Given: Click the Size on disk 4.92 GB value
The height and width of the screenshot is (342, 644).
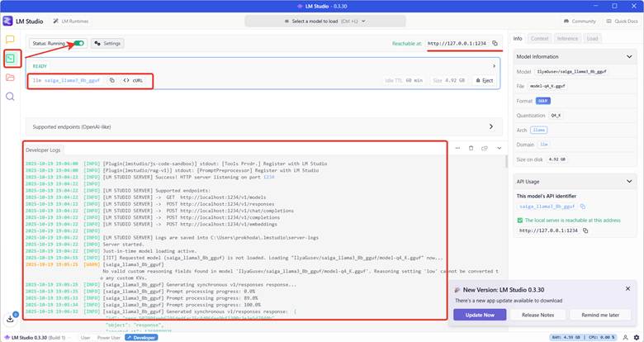Looking at the screenshot, I should (556, 159).
